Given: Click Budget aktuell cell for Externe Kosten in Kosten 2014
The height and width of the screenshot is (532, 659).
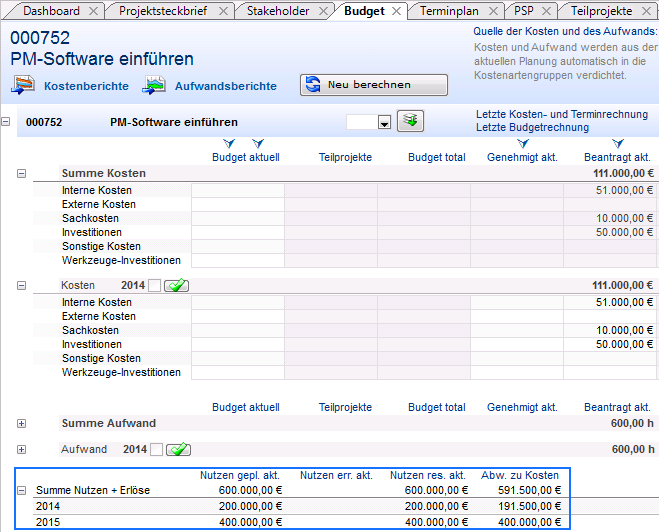Looking at the screenshot, I should [238, 316].
